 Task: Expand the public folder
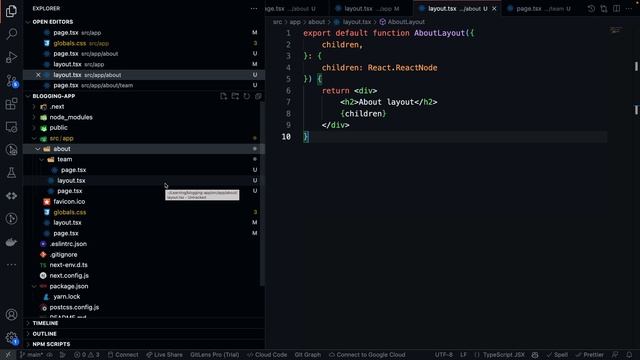click(34, 128)
